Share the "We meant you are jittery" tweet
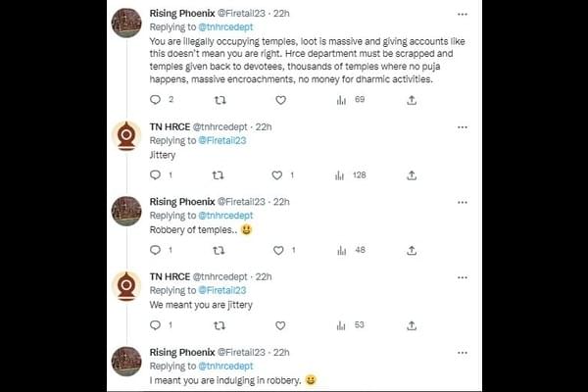588x392 pixels. 412,324
